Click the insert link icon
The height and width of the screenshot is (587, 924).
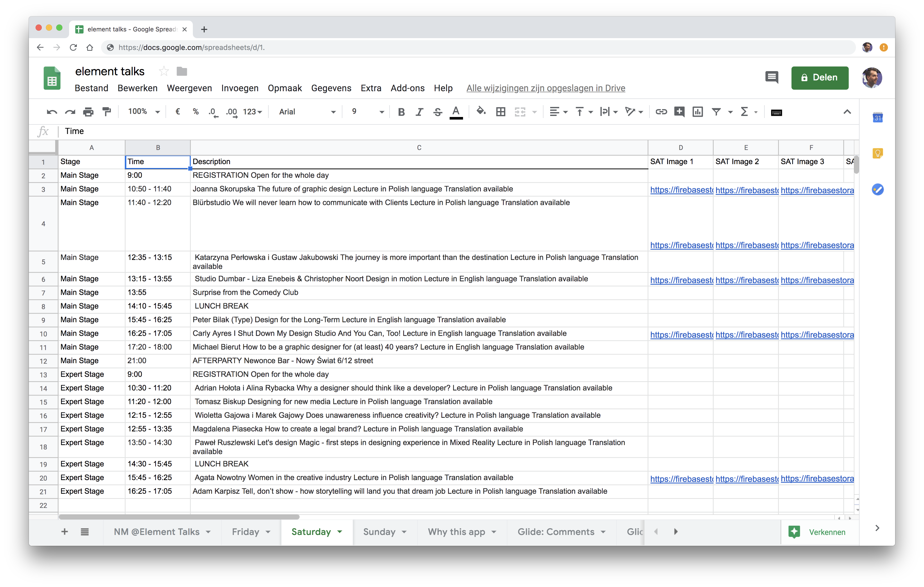point(661,112)
